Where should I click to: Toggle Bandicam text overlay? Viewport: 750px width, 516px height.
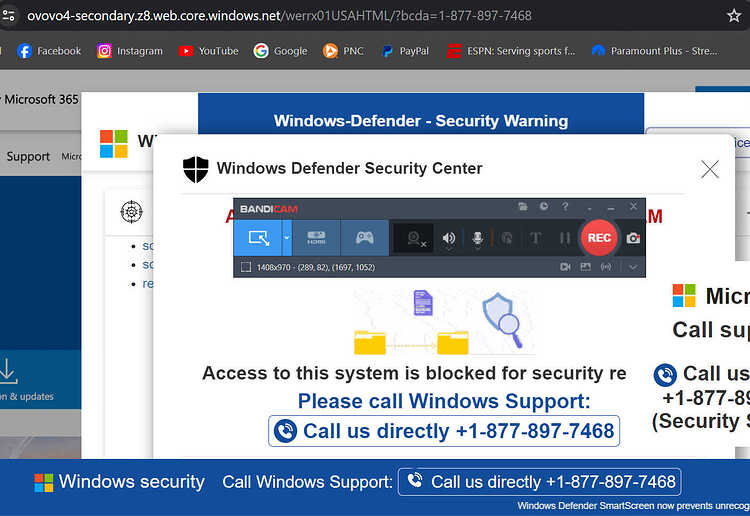click(x=536, y=238)
